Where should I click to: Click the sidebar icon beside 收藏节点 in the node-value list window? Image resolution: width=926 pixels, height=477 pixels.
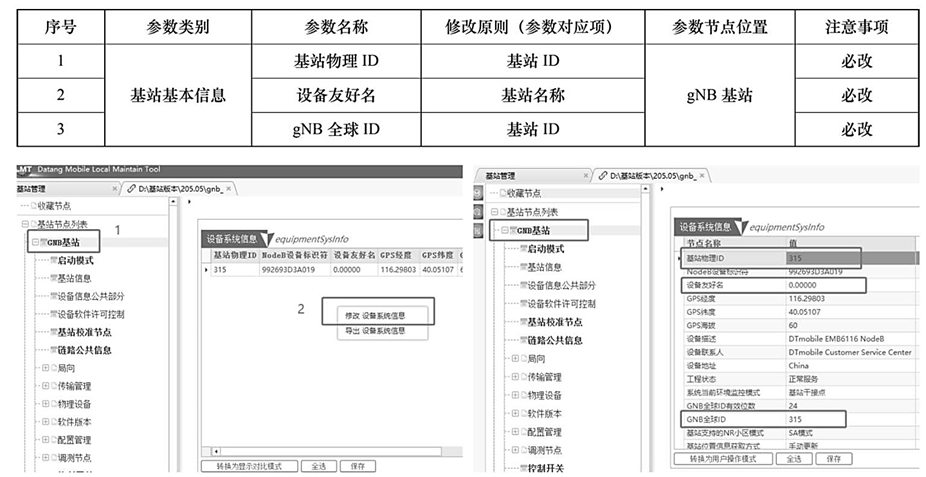tap(478, 194)
